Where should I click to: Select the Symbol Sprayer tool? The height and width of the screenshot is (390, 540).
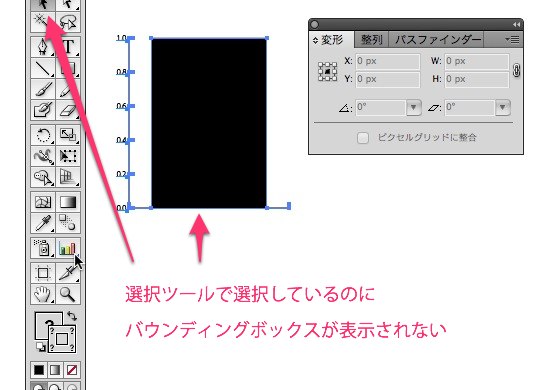click(x=43, y=248)
